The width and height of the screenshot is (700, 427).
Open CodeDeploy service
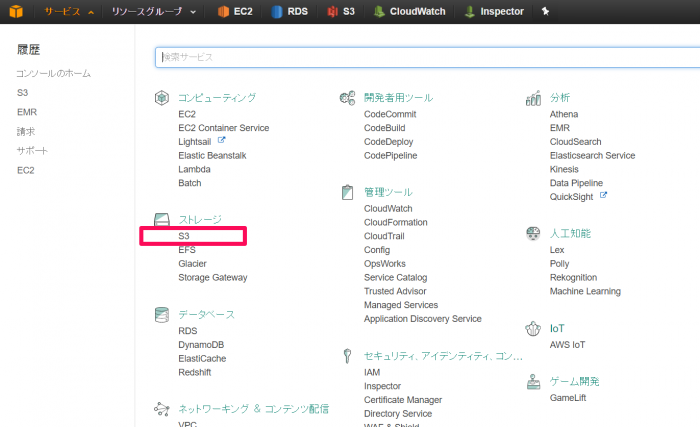(x=388, y=142)
